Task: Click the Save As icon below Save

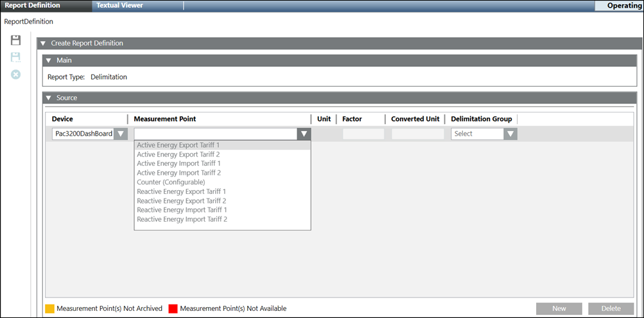Action: (x=16, y=57)
